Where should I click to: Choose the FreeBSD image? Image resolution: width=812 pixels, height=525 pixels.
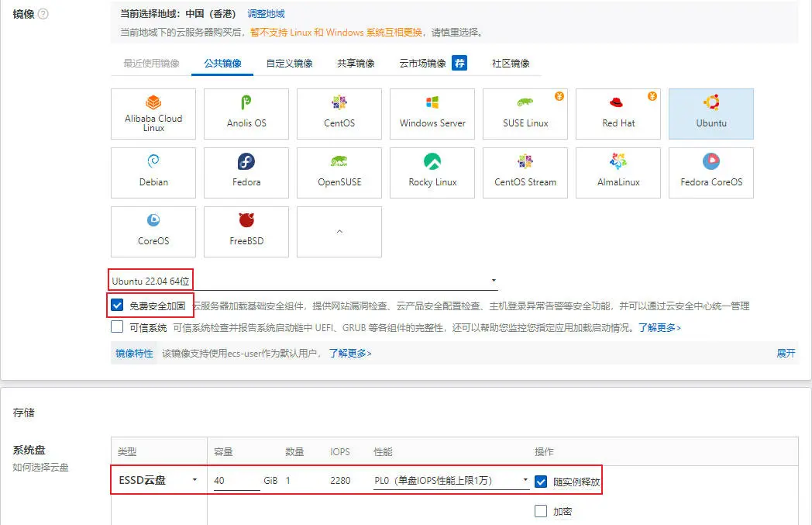pos(246,232)
